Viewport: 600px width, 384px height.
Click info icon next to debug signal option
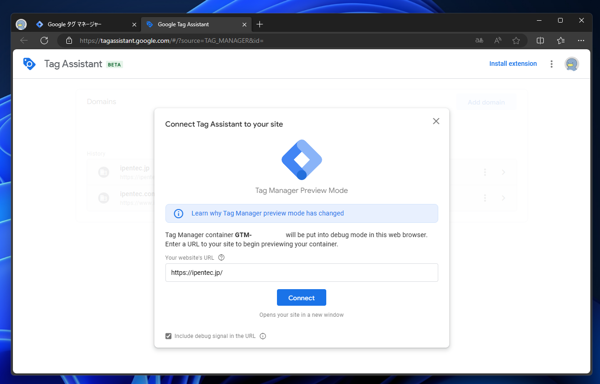[263, 336]
